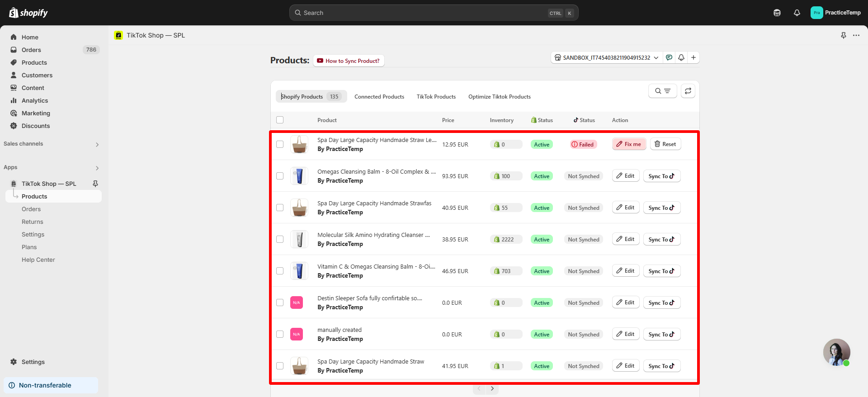Sync Destin Sleeper Sofa to TikTok

(x=662, y=302)
